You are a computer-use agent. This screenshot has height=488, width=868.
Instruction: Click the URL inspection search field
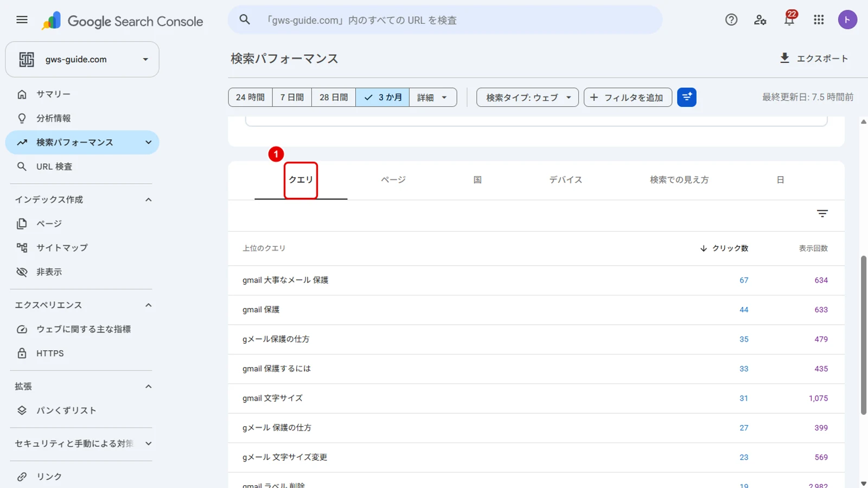click(x=445, y=20)
